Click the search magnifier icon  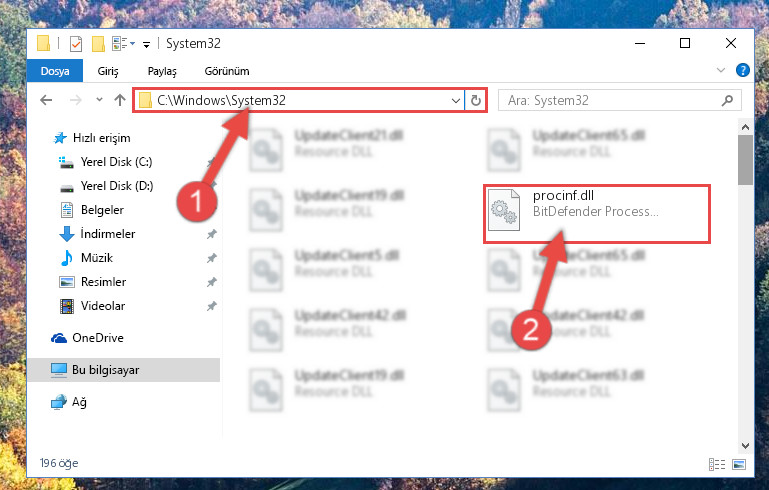click(727, 101)
